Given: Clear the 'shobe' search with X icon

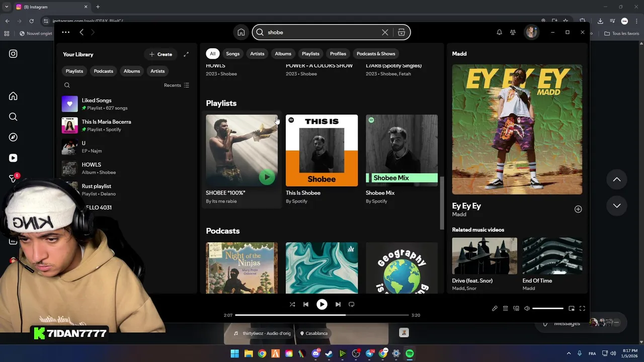Looking at the screenshot, I should coord(385,32).
